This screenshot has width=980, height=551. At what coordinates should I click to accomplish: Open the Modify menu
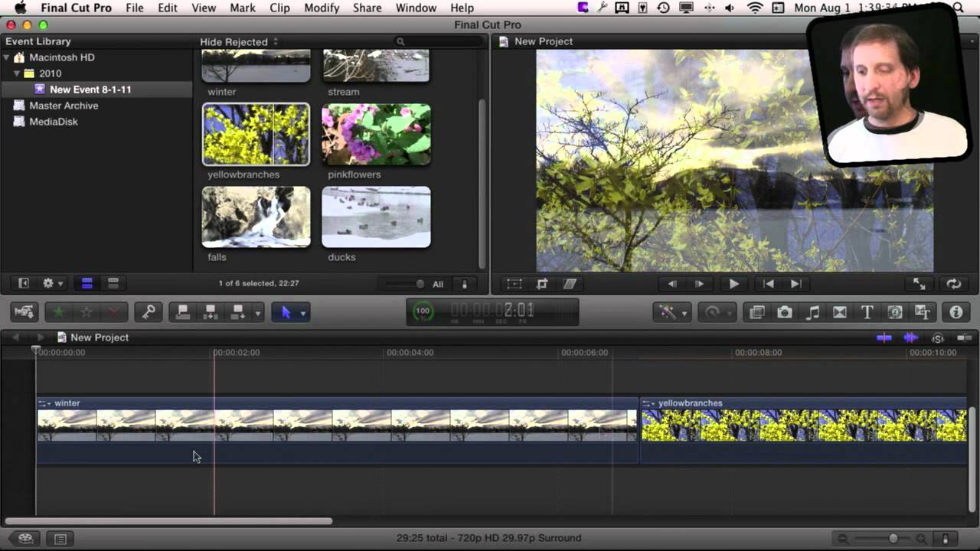322,8
